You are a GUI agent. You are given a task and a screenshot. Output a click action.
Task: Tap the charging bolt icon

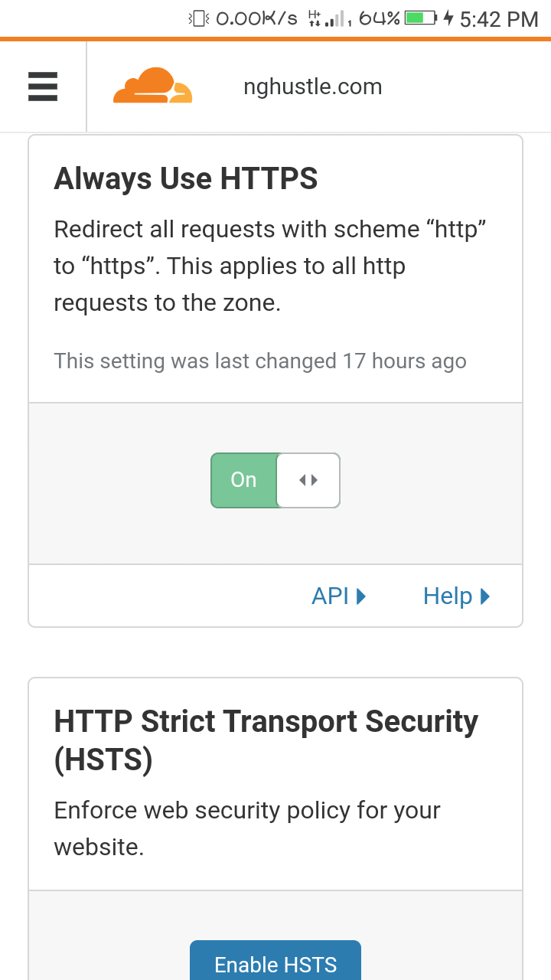pos(448,18)
